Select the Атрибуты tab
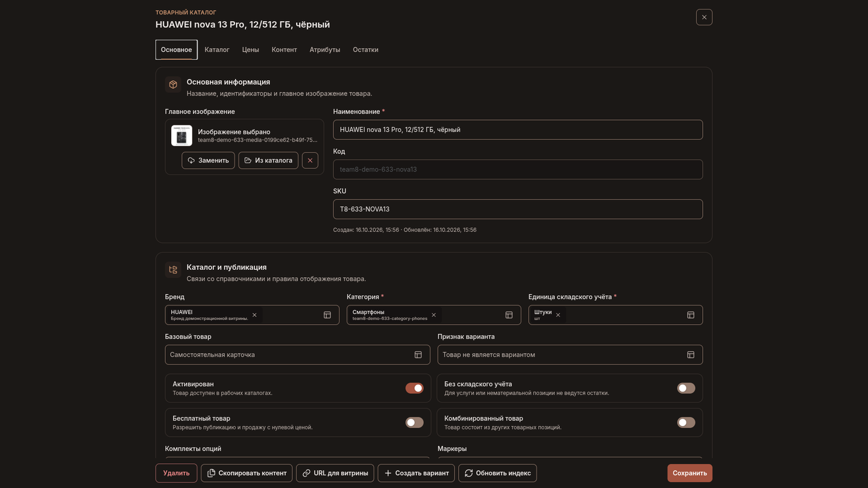The image size is (868, 488). coord(325,49)
